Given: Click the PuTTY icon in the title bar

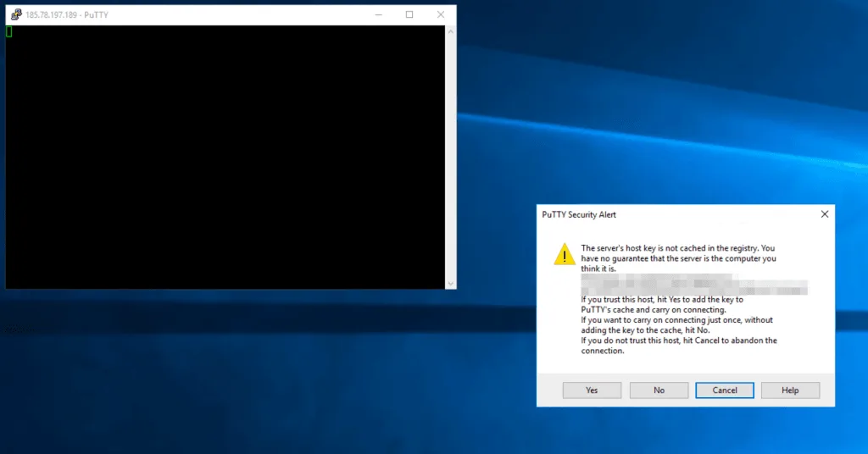Looking at the screenshot, I should (15, 14).
